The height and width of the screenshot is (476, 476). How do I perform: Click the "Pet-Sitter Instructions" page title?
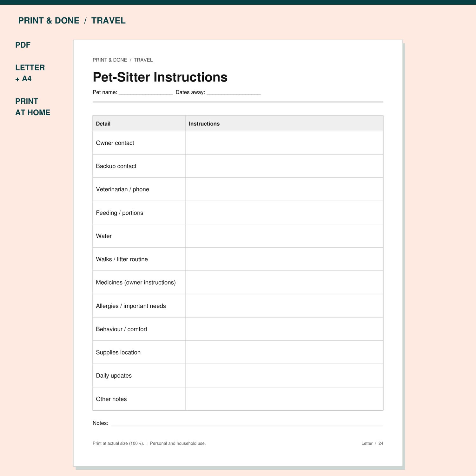[160, 77]
